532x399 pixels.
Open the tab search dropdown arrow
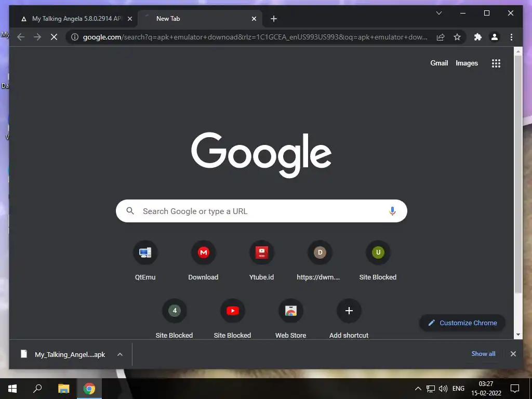tap(438, 13)
